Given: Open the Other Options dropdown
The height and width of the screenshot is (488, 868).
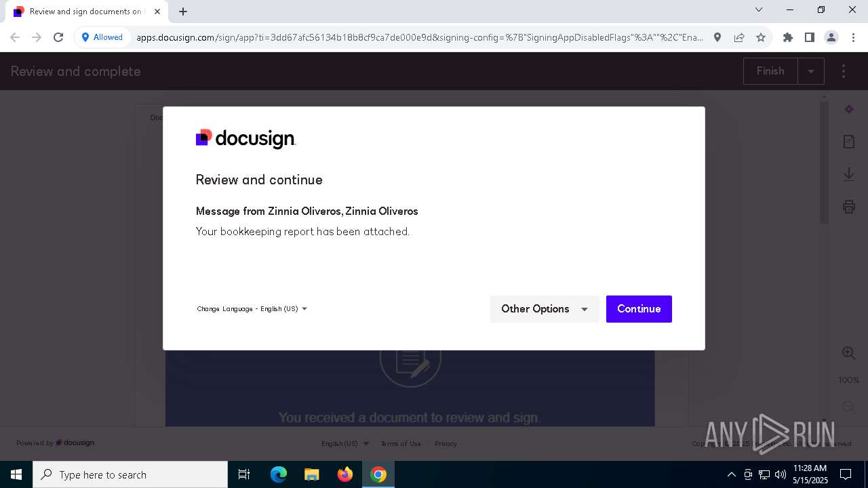Looking at the screenshot, I should [x=545, y=309].
